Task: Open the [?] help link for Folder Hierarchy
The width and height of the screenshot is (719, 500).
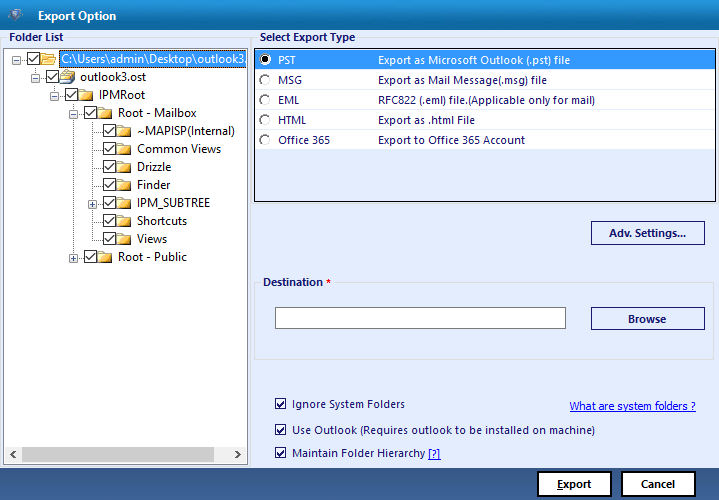Action: 434,454
